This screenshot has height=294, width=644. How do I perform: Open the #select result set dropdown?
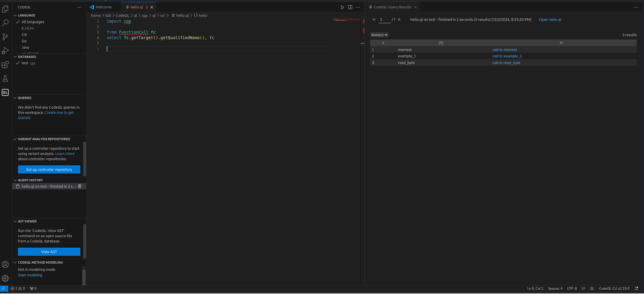tap(379, 35)
